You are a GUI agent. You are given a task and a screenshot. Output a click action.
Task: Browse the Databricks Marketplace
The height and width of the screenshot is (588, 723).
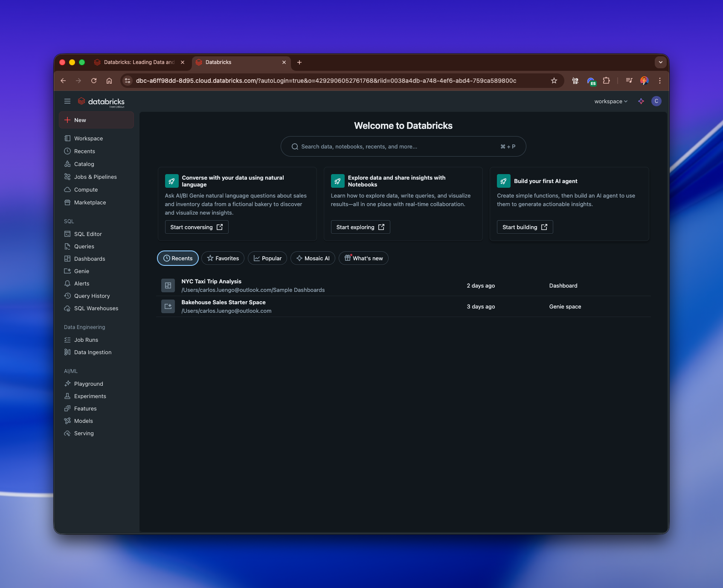coord(90,202)
